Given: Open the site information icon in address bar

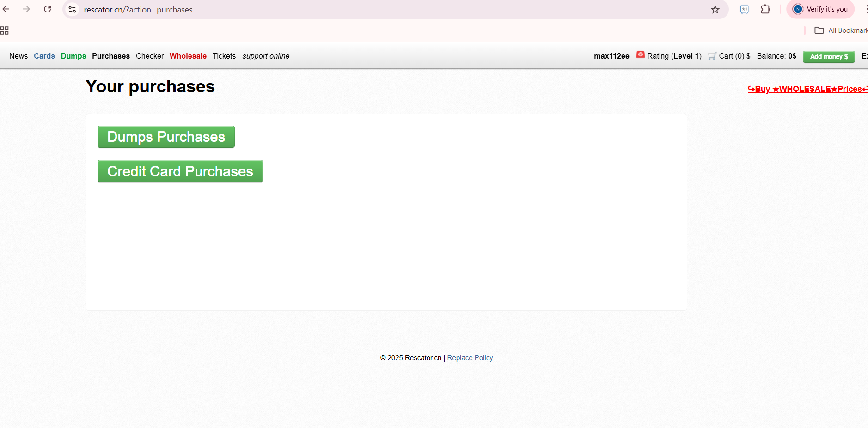Looking at the screenshot, I should click(x=72, y=9).
